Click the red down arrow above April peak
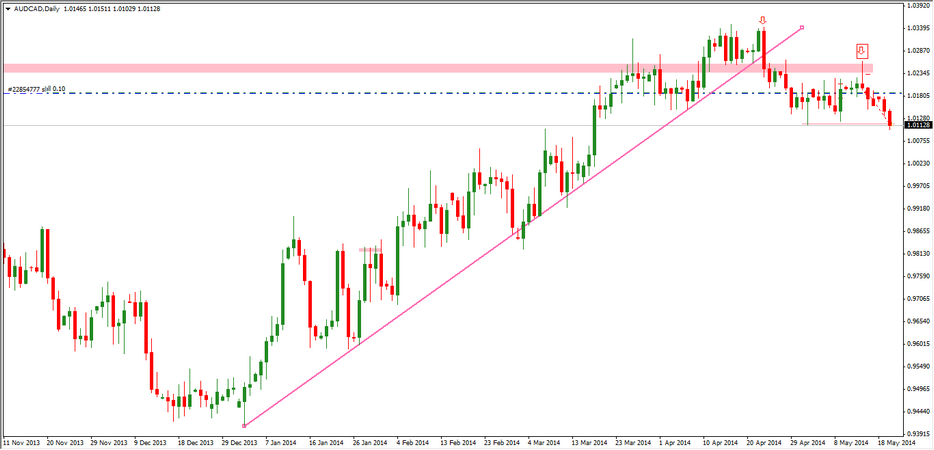934x450 pixels. [x=763, y=20]
